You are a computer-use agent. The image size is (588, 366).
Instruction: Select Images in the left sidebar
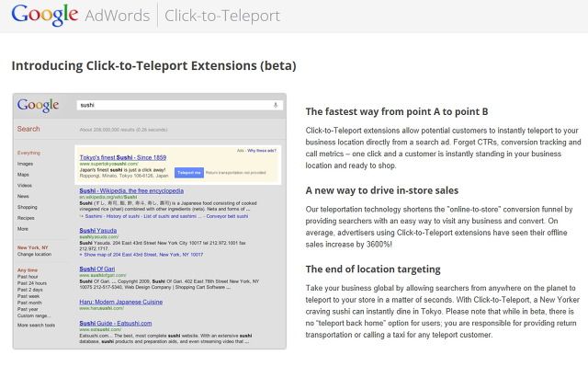(x=25, y=164)
